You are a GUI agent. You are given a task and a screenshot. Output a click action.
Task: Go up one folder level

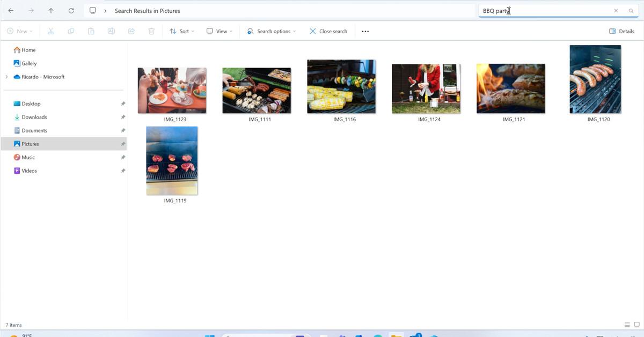point(51,11)
